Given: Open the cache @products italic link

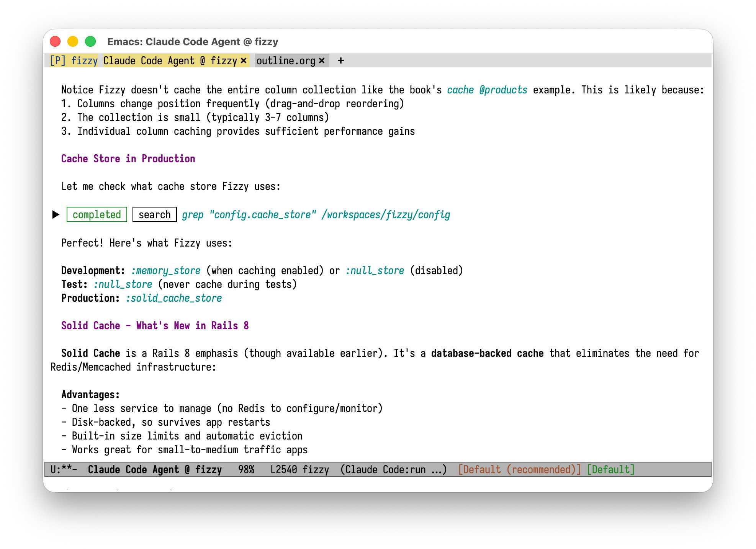Looking at the screenshot, I should (487, 90).
